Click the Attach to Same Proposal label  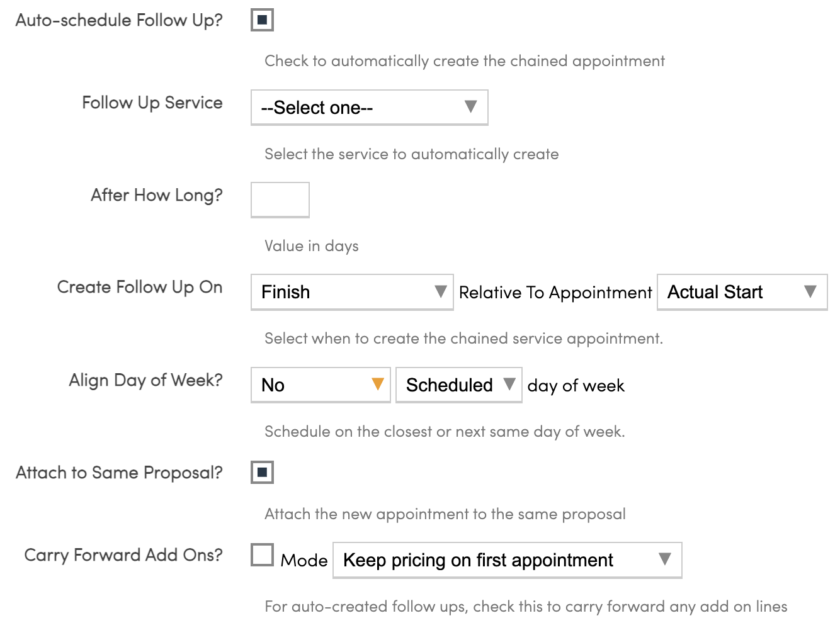(119, 473)
